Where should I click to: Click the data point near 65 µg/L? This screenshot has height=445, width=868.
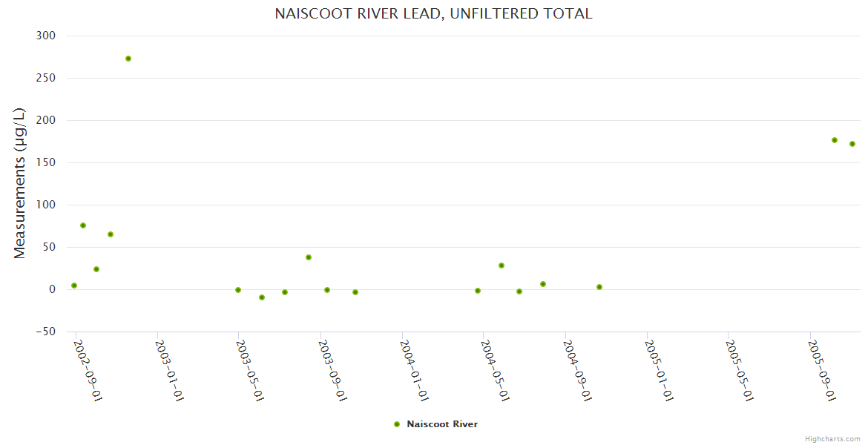coord(111,234)
